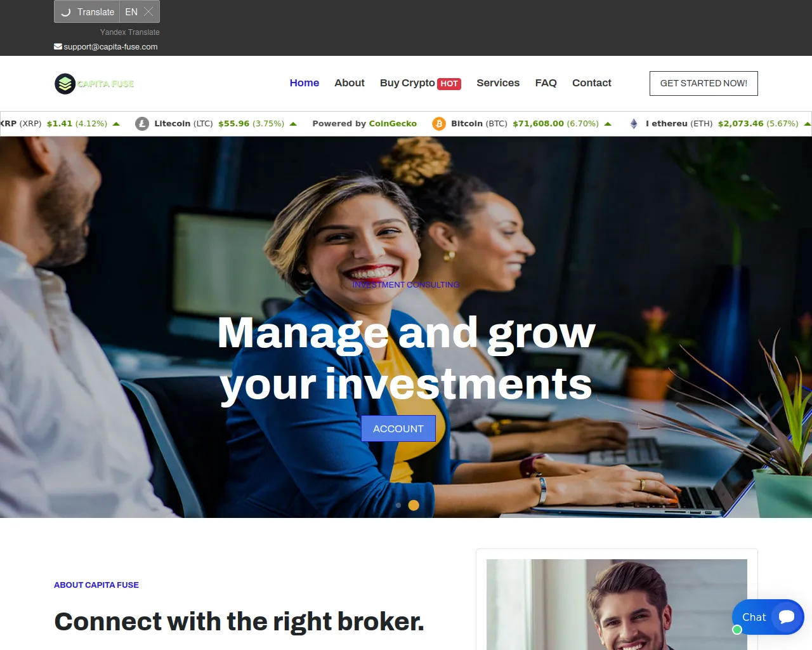Click the envelope icon beside support email
This screenshot has width=812, height=650.
[x=58, y=46]
